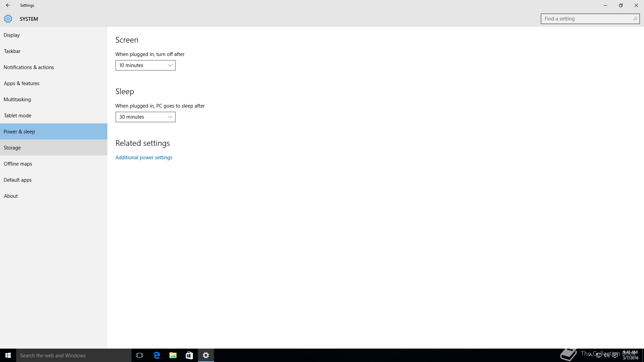Click the Windows Start button
The width and height of the screenshot is (644, 362).
[8, 355]
